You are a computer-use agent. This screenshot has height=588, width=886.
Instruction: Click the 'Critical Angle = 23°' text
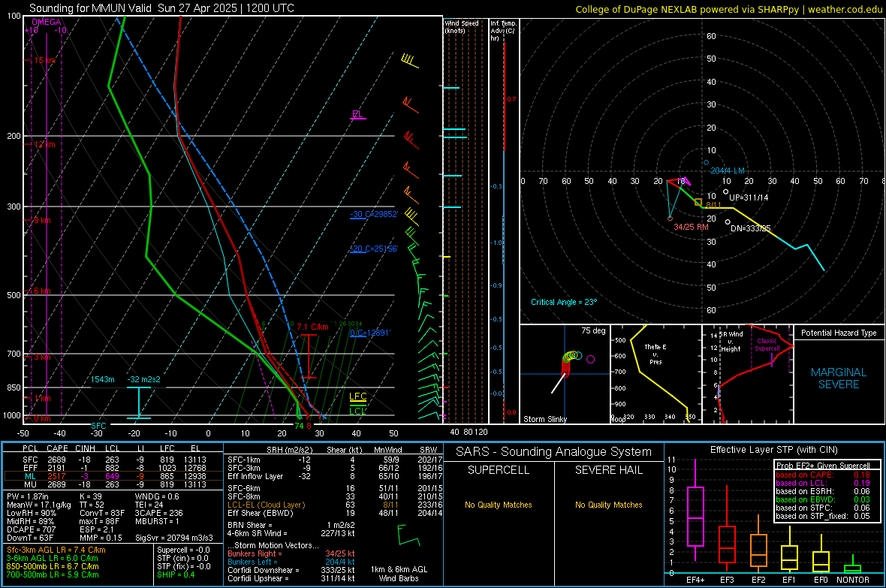pyautogui.click(x=564, y=302)
